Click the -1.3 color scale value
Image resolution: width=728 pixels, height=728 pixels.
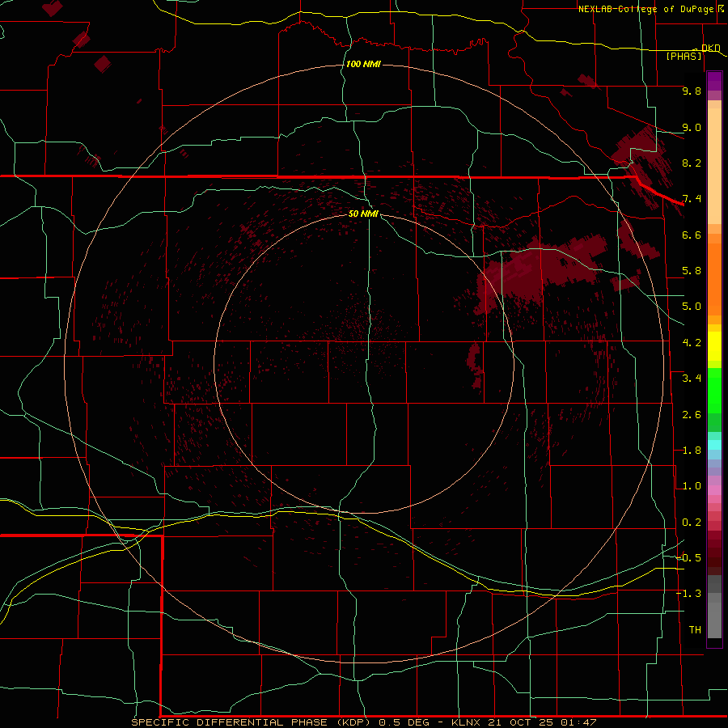pos(688,594)
